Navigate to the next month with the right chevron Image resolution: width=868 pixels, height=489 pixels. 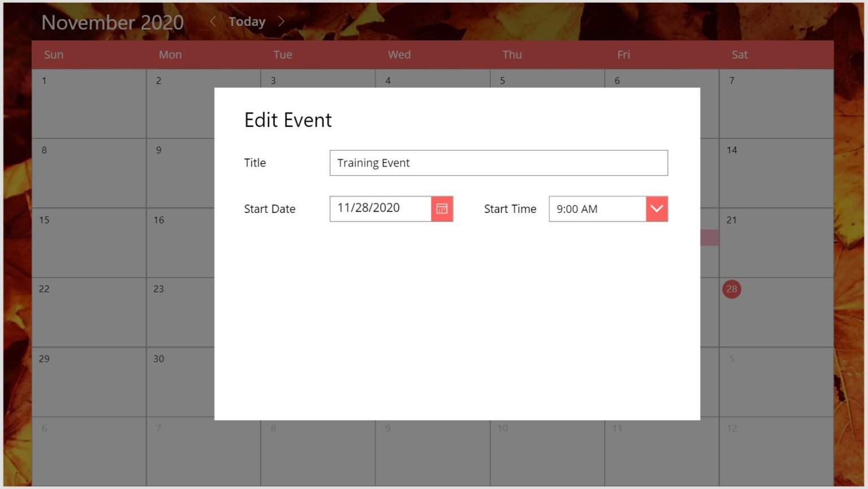click(x=281, y=21)
